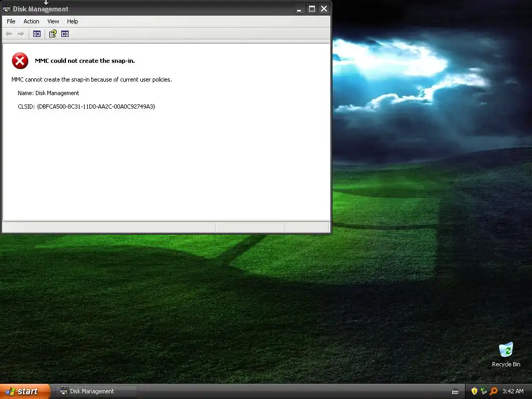Viewport: 532px width, 399px height.
Task: Click the 'Name: Disk Management' line
Action: 48,93
